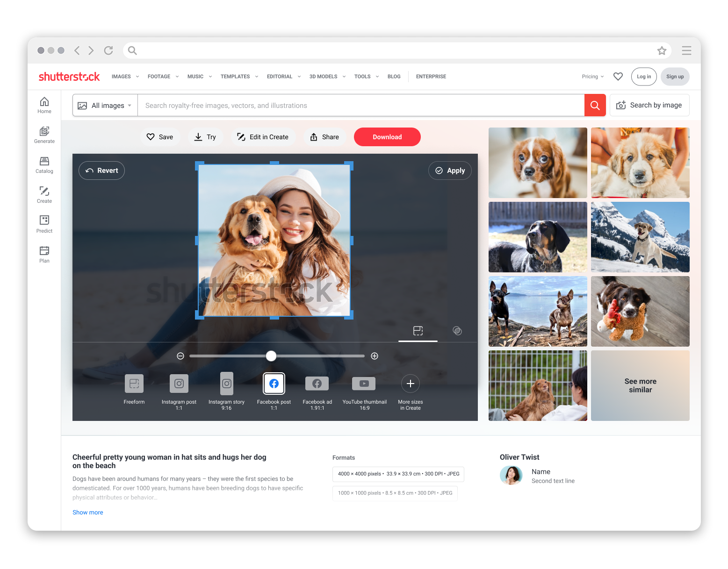Open the Generate sidebar tool
728x569 pixels.
coord(44,135)
